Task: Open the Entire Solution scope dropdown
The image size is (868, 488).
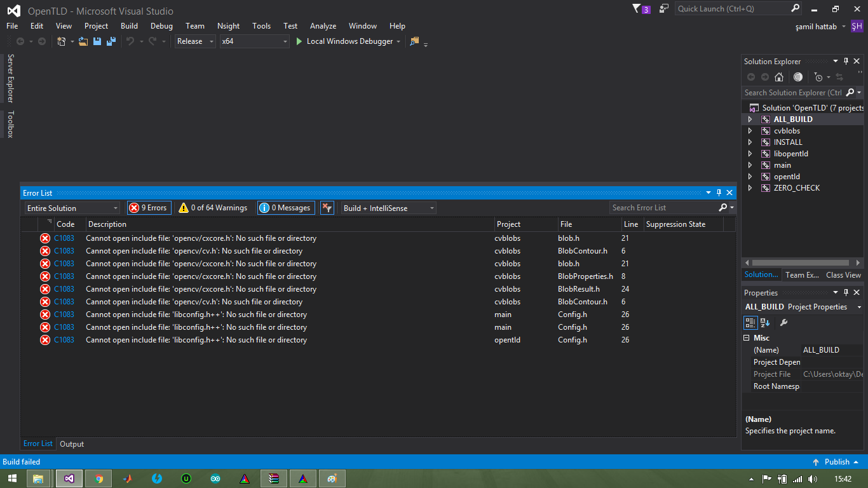Action: [x=72, y=208]
